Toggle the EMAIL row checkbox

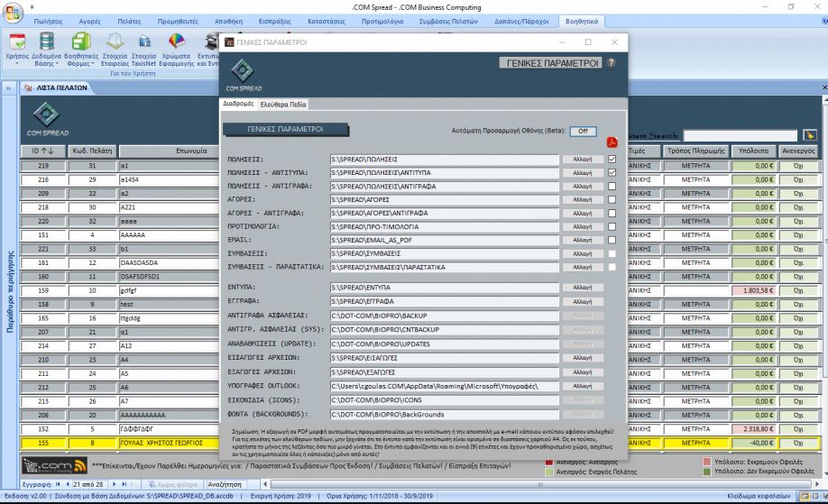[x=612, y=240]
